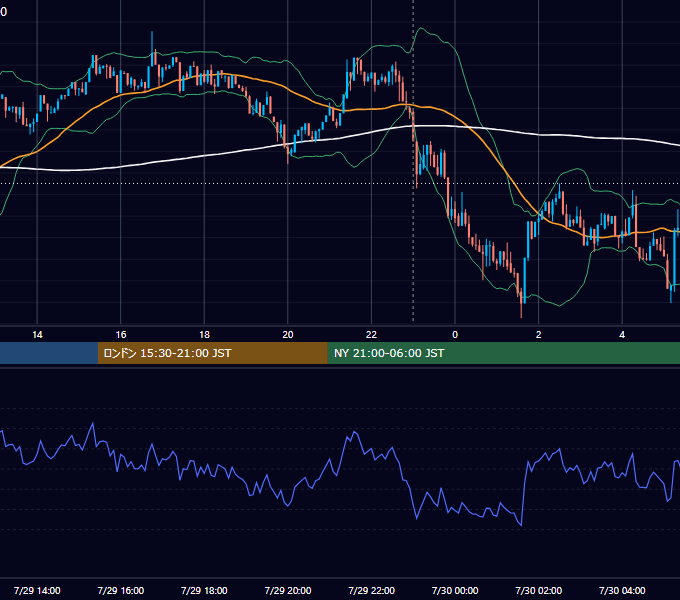Click the ロンドン 15:30-21:00 JST session bar
Screen dimensions: 680x600
(212, 353)
